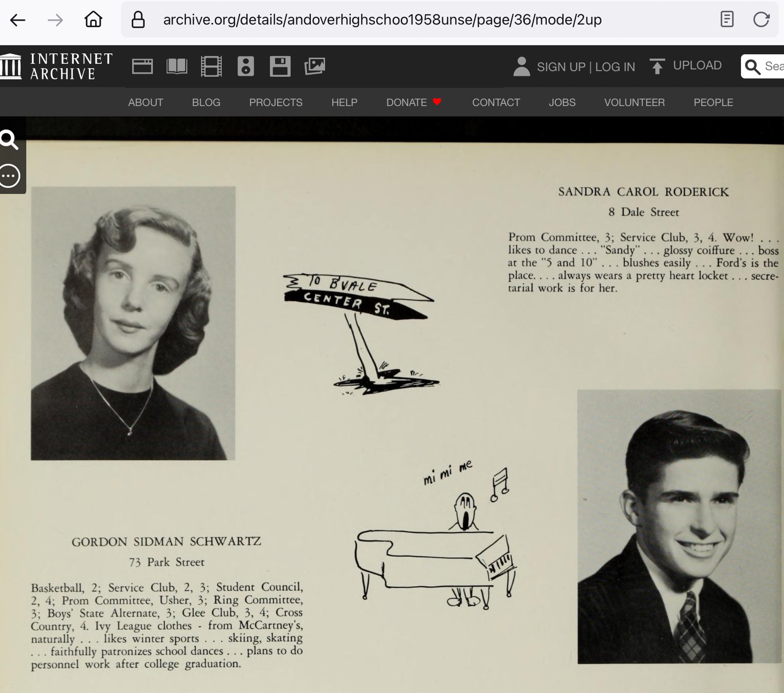Toggle reader view icon in address bar
The height and width of the screenshot is (693, 784).
tap(727, 19)
